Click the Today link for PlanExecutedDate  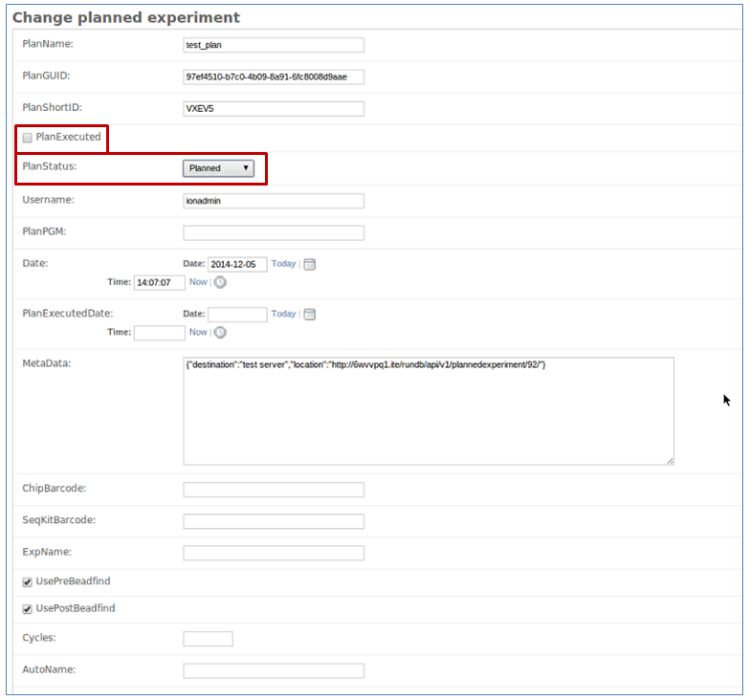click(x=284, y=314)
